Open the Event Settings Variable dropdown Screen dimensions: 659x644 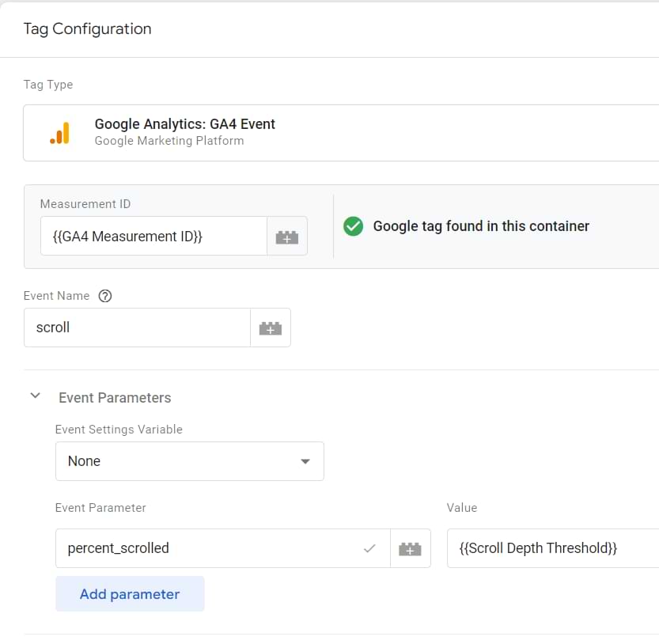(190, 461)
